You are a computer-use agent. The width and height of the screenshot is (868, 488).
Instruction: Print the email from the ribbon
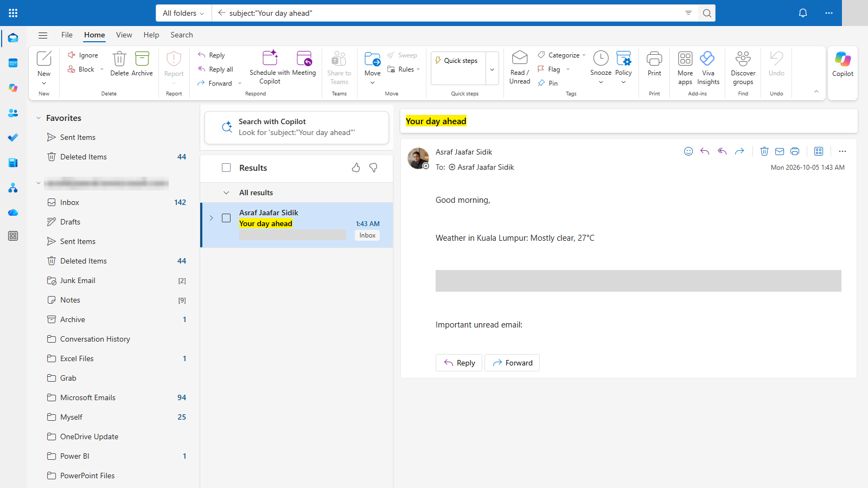(654, 64)
